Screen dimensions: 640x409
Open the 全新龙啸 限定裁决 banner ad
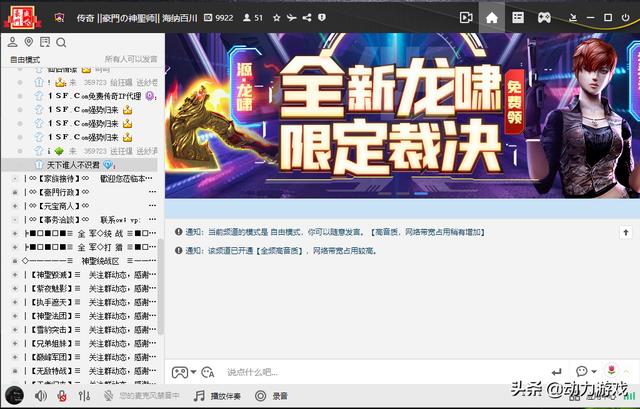click(402, 116)
